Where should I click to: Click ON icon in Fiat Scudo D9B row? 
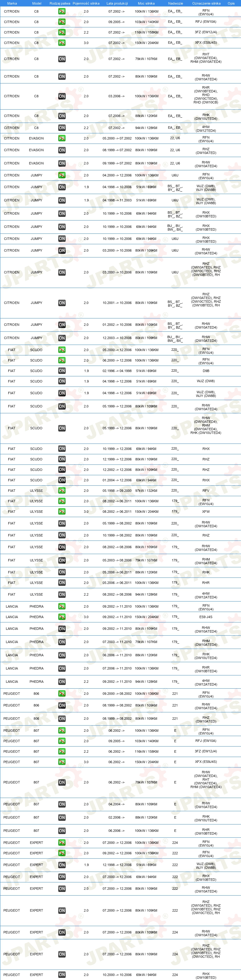pyautogui.click(x=62, y=371)
